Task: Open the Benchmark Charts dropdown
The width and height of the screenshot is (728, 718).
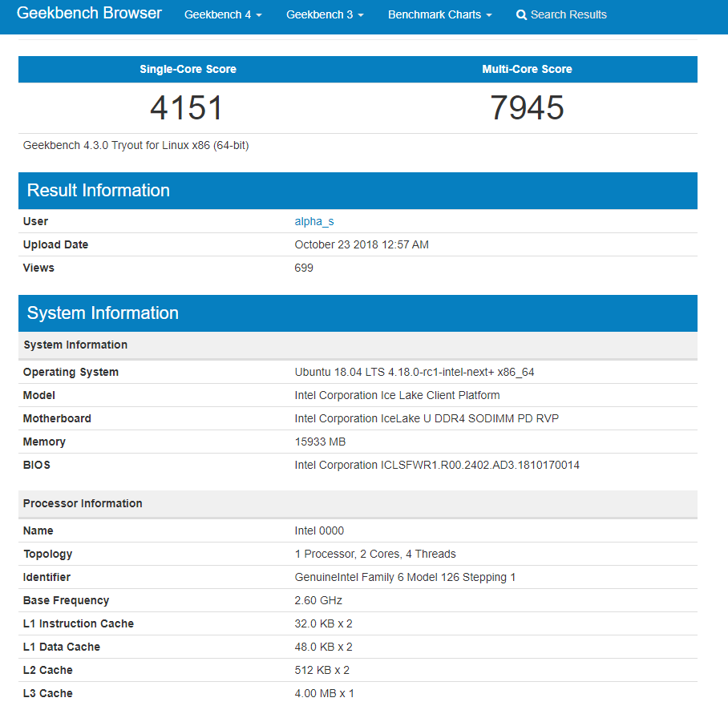Action: pyautogui.click(x=439, y=15)
